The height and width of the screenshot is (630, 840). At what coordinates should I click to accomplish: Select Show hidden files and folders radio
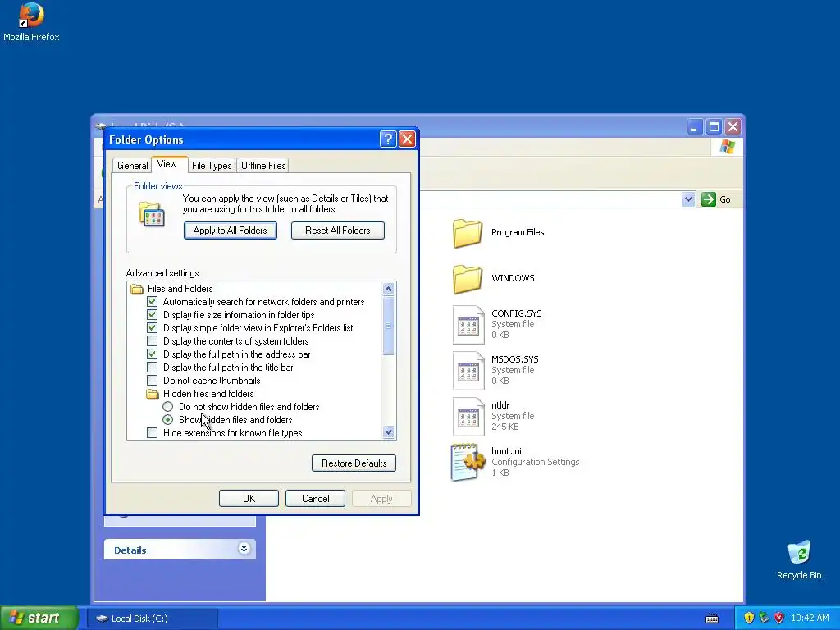coord(167,419)
